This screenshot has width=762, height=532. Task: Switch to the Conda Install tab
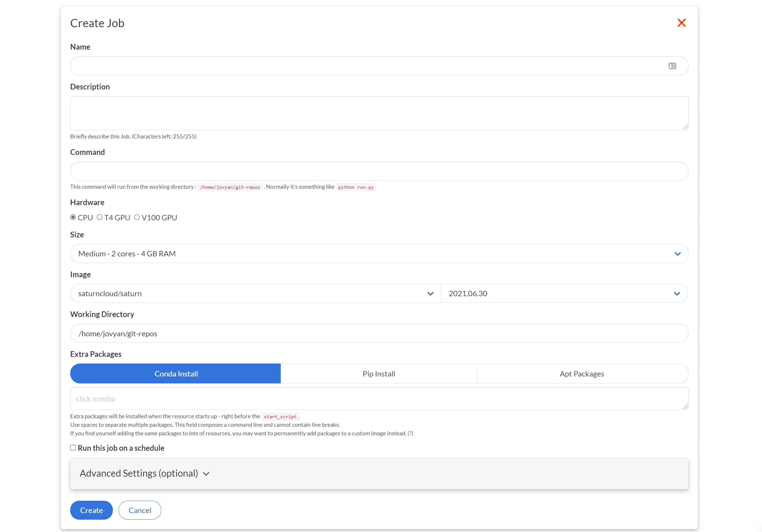click(175, 374)
